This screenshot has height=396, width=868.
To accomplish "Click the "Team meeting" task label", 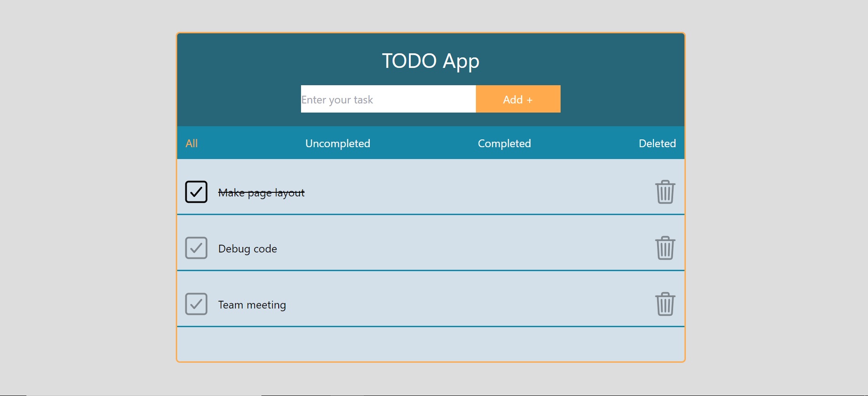I will tap(252, 305).
